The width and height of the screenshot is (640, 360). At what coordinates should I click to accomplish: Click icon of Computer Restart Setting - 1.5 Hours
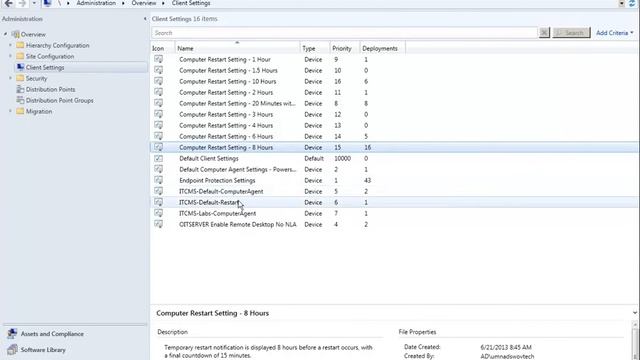coord(158,70)
